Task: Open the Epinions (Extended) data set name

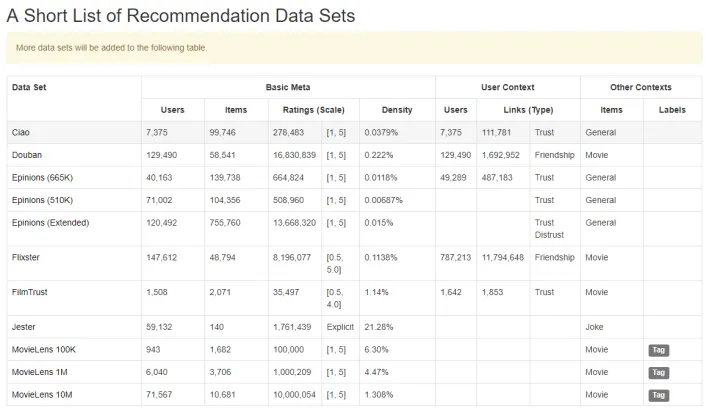Action: pyautogui.click(x=50, y=222)
